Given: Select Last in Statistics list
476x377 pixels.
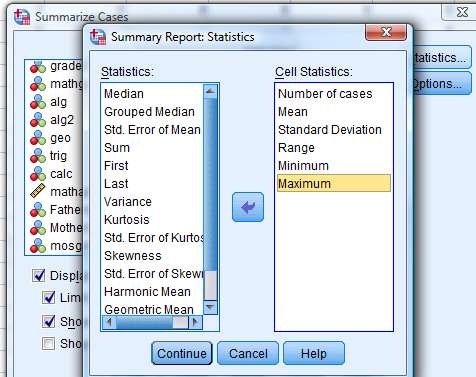Looking at the screenshot, I should coord(116,184).
